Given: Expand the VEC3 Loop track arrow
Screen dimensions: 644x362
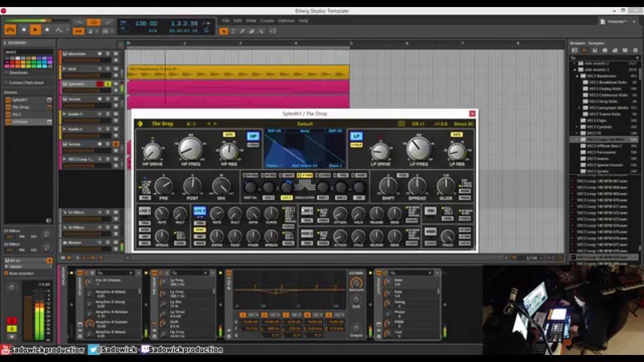Looking at the screenshot, I should (x=64, y=159).
